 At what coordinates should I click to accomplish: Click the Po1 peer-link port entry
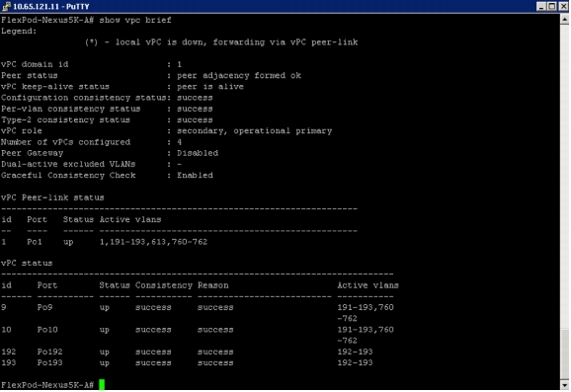coord(35,242)
